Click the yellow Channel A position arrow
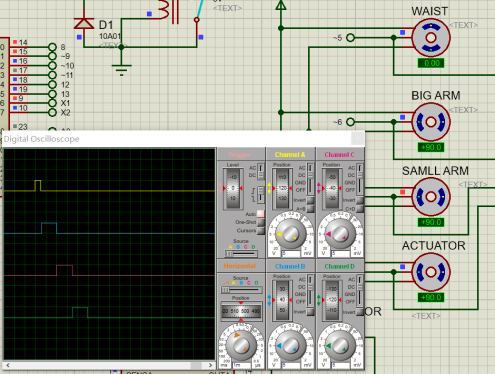495x374 pixels. (x=269, y=188)
